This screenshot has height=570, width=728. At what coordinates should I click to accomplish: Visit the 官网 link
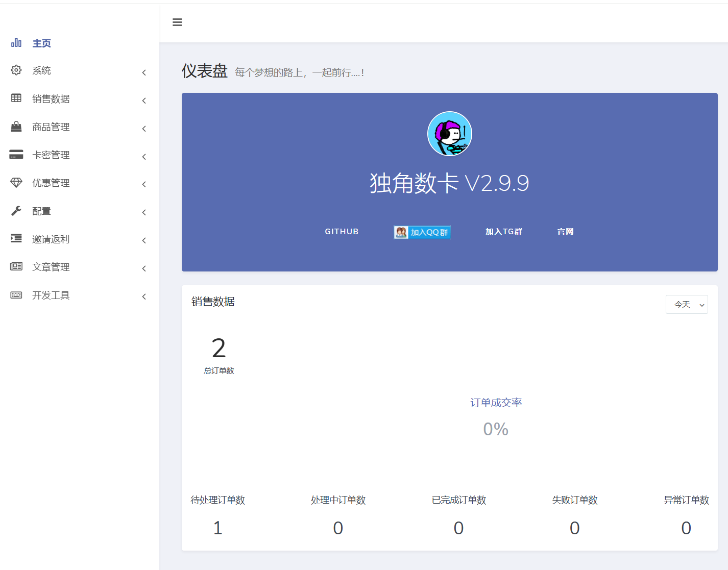(x=565, y=232)
